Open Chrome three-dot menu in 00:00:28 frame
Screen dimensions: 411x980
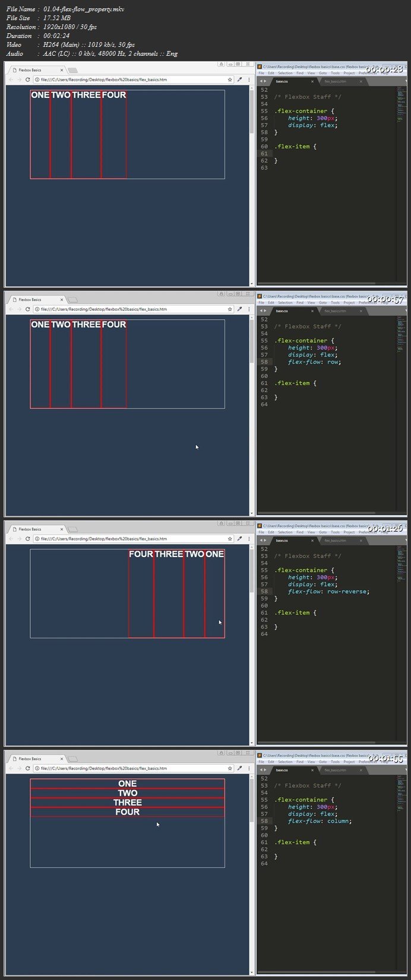click(x=248, y=79)
